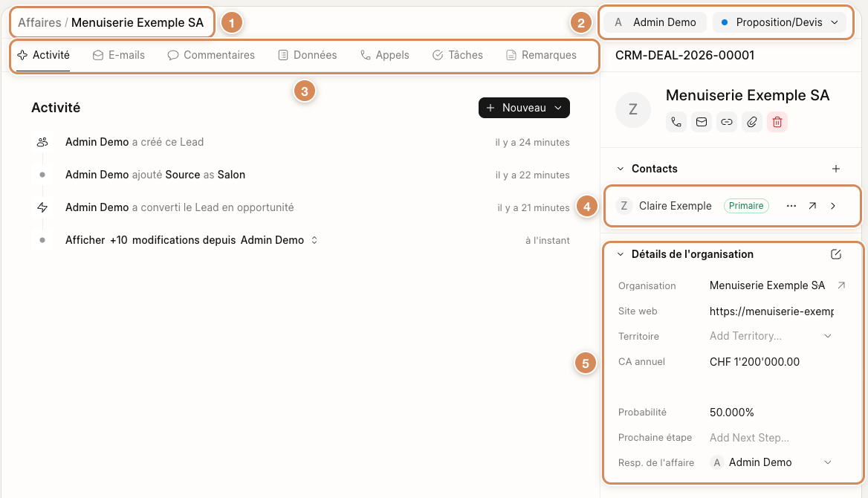Open the Territoire dropdown
868x498 pixels.
pos(771,336)
